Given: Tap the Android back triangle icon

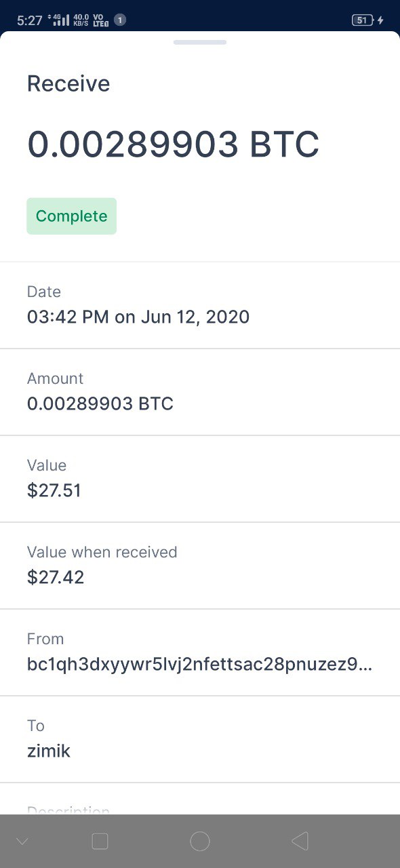Looking at the screenshot, I should pos(300,842).
